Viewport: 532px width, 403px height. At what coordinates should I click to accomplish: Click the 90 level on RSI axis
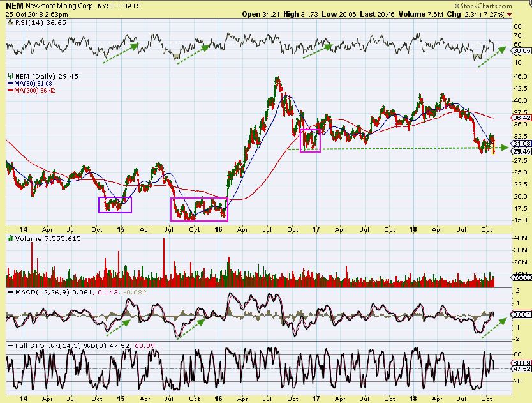[x=518, y=27]
